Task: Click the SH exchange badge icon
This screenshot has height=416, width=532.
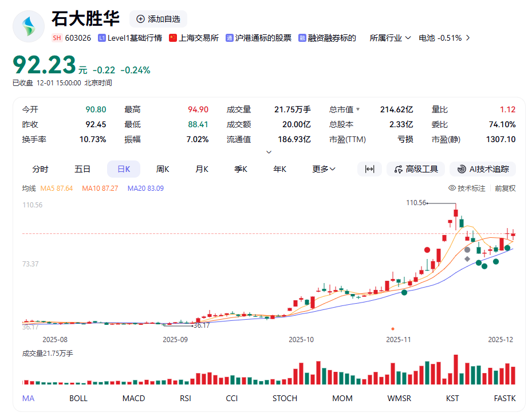Action: [57, 38]
